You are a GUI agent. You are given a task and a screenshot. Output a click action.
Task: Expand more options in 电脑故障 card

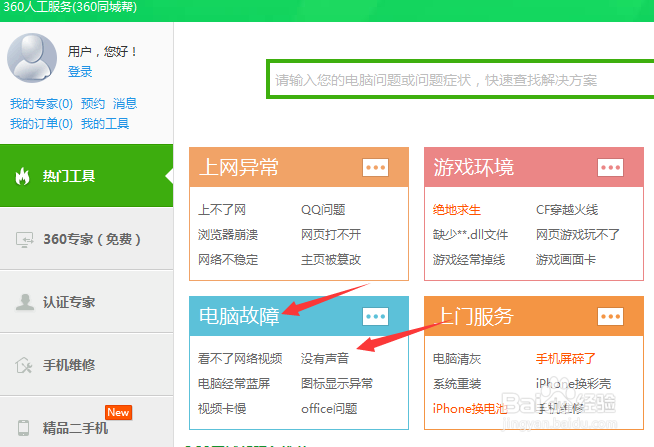375,316
